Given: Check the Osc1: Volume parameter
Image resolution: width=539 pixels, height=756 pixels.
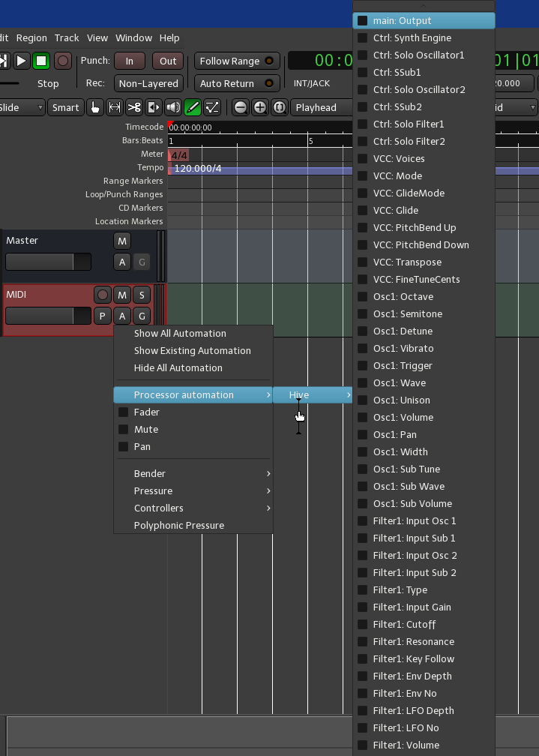Looking at the screenshot, I should [363, 418].
